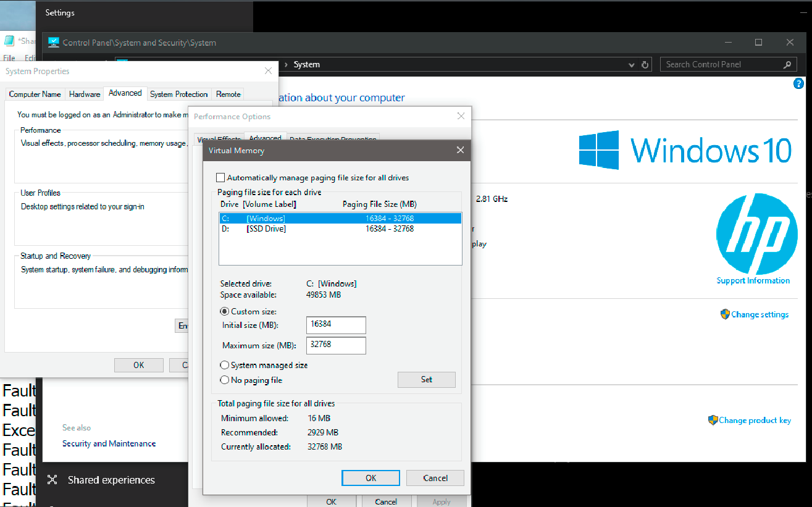This screenshot has width=812, height=507.
Task: Select the System managed size option
Action: [225, 365]
